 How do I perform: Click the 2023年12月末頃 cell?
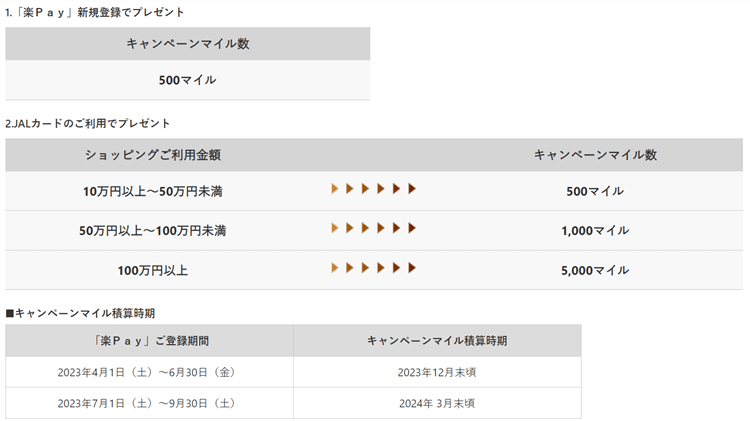pyautogui.click(x=437, y=372)
